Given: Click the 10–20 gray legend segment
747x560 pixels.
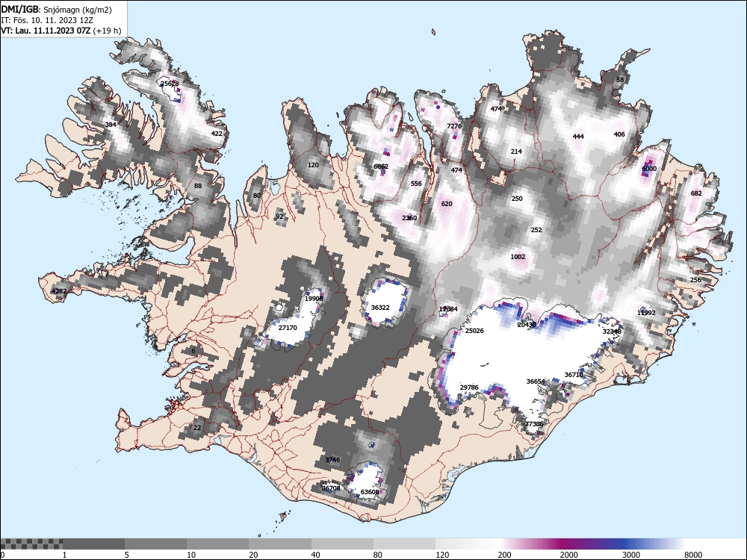Looking at the screenshot, I should pos(217,544).
